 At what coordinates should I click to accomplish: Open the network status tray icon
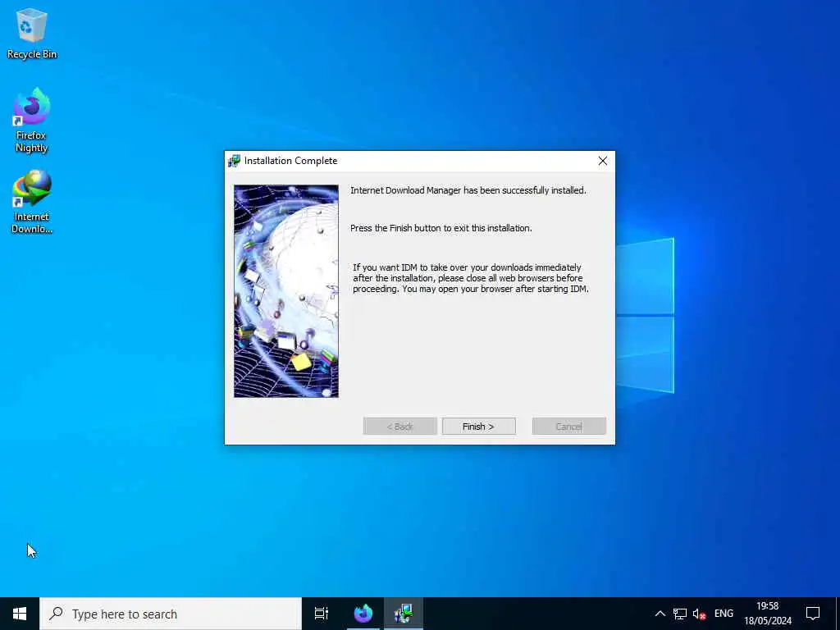click(680, 614)
